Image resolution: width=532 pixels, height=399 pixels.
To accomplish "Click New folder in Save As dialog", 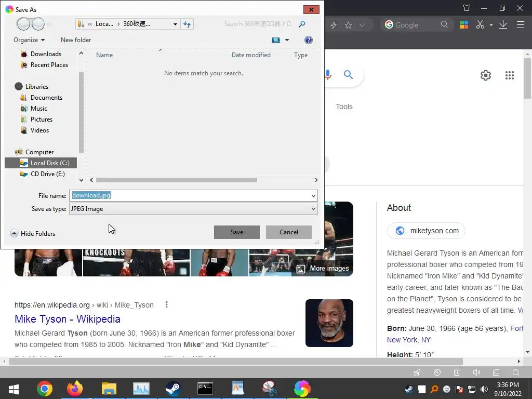I will coord(76,39).
